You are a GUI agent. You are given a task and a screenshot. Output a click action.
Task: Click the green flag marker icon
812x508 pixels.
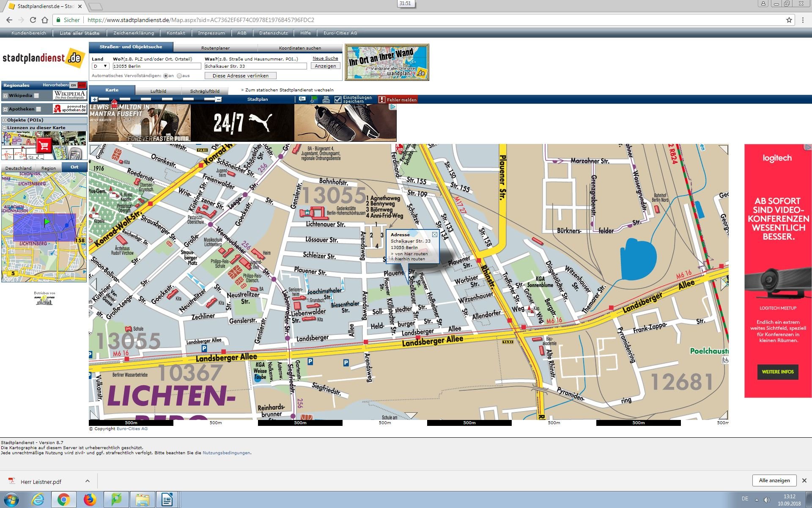pyautogui.click(x=313, y=99)
